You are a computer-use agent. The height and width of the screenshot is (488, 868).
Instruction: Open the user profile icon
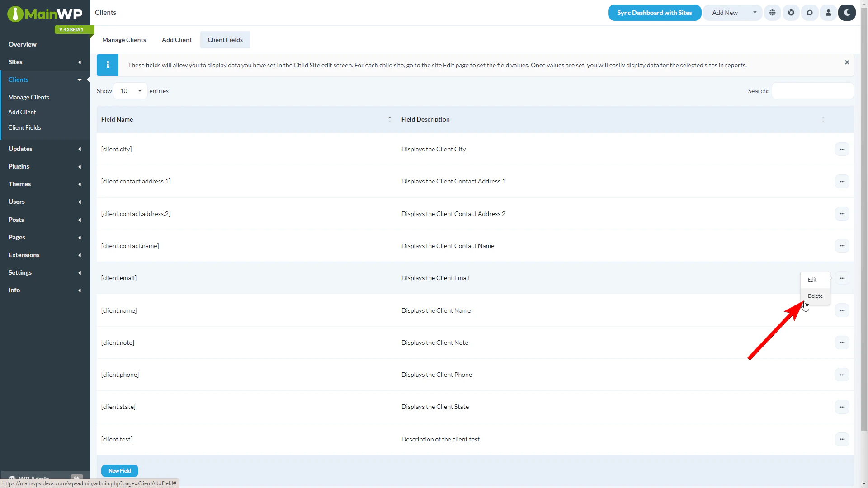coord(828,13)
